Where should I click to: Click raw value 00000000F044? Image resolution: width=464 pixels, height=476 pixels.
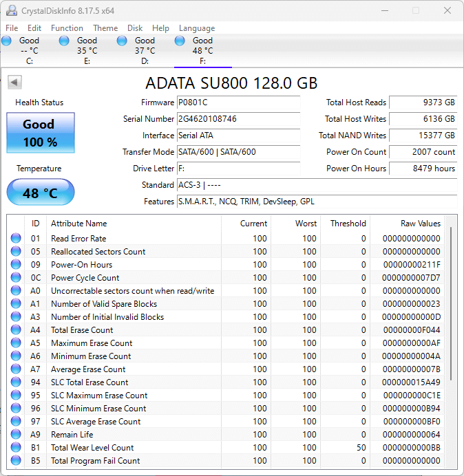(x=412, y=330)
